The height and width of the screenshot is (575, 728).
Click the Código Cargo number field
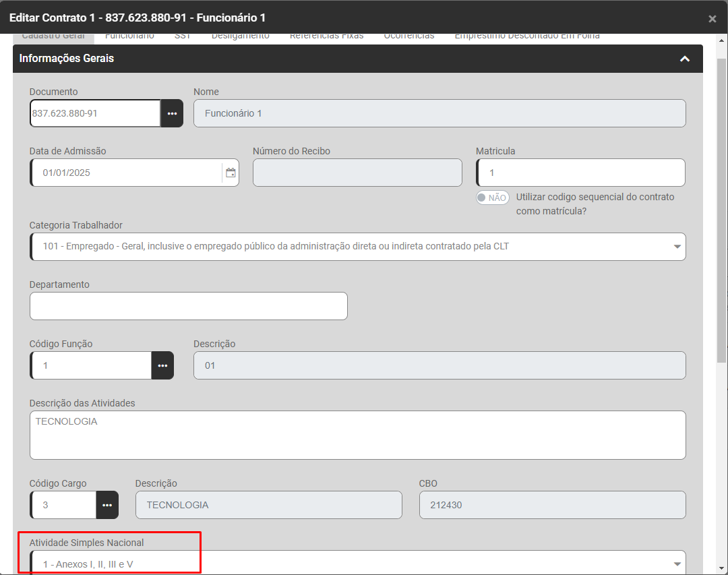[64, 505]
